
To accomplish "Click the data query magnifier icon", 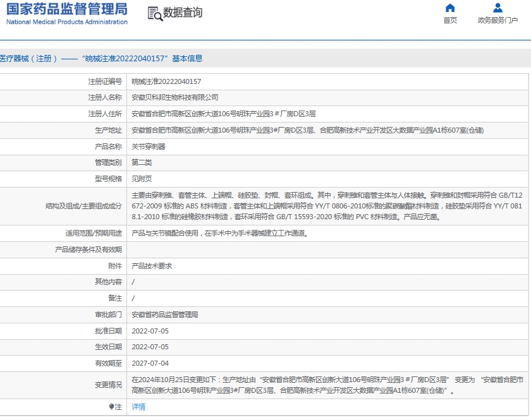I will point(154,13).
